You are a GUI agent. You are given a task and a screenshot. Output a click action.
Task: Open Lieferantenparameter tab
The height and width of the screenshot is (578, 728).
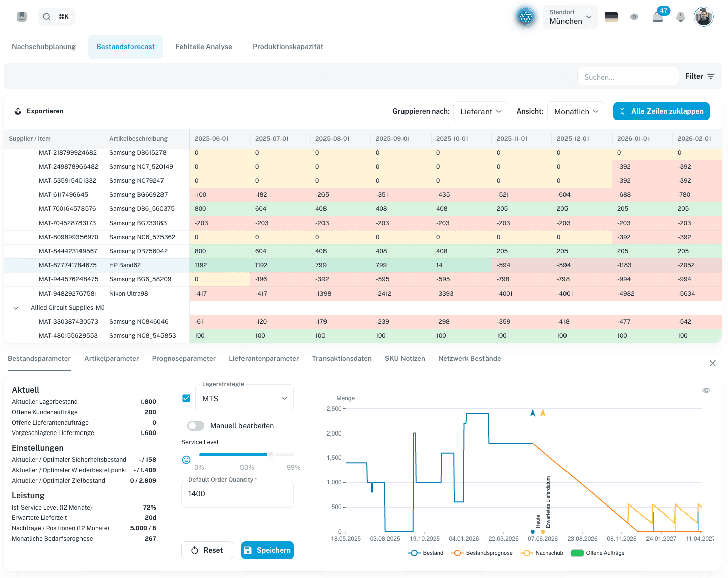pyautogui.click(x=264, y=359)
